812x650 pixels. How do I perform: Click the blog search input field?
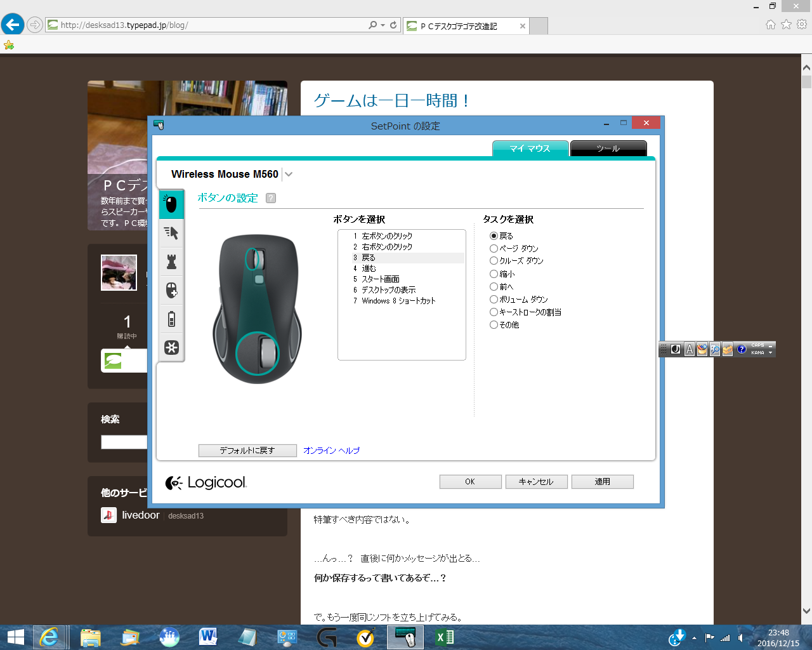click(x=124, y=442)
